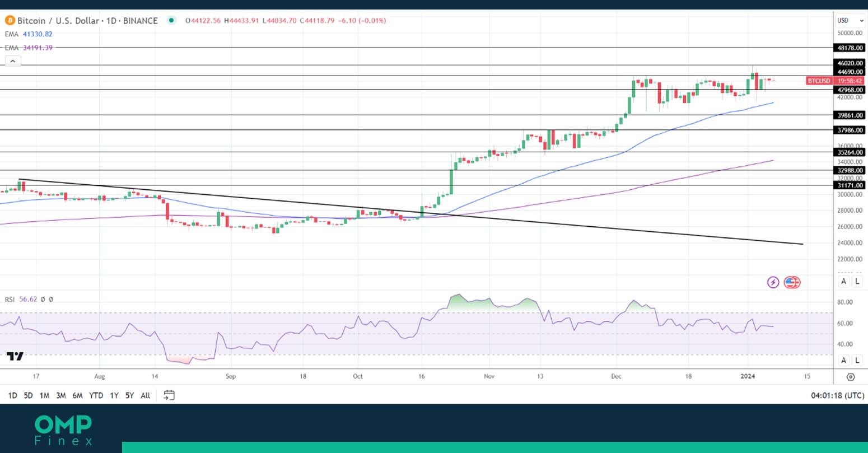Click the TradingView logo
This screenshot has width=868, height=453.
click(15, 356)
